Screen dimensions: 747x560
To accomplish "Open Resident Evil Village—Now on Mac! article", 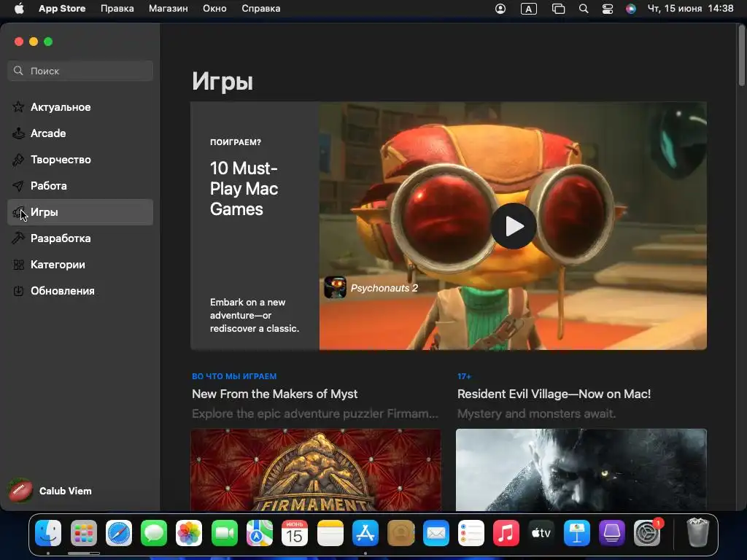I will [554, 394].
